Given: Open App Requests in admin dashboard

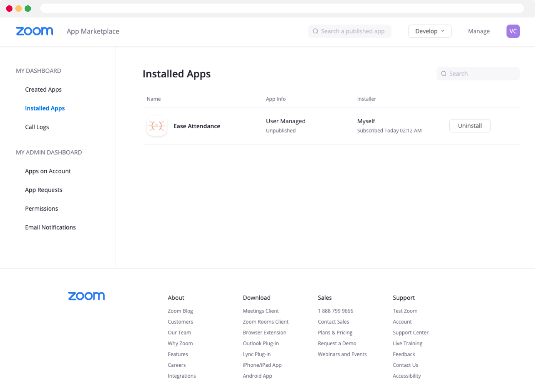Looking at the screenshot, I should click(x=44, y=190).
